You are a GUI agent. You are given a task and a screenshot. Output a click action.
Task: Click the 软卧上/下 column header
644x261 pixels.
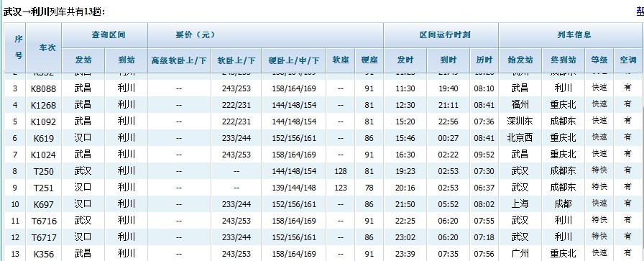click(x=236, y=60)
